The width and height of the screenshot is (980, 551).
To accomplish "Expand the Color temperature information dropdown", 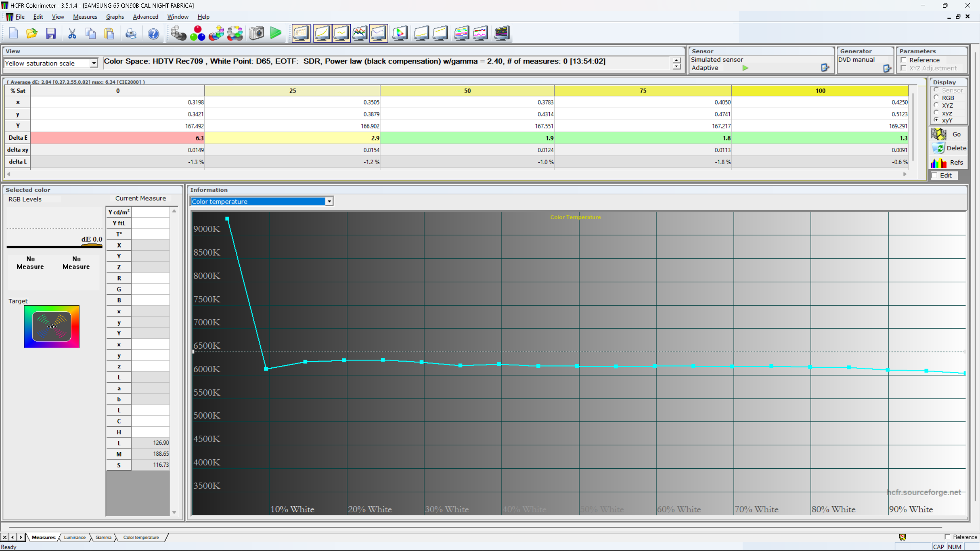I will (x=329, y=201).
